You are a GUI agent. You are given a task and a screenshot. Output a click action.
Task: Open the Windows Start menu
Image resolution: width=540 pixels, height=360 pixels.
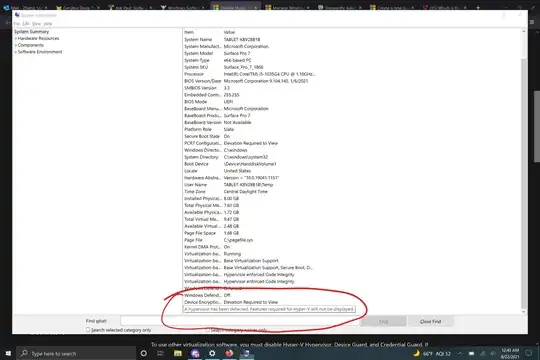(x=8, y=353)
